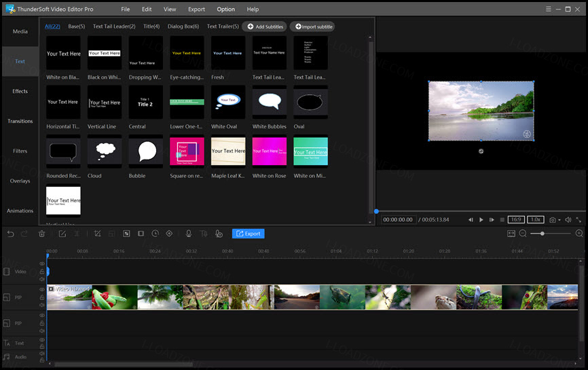
Task: Open the Transitions panel in sidebar
Action: point(20,121)
